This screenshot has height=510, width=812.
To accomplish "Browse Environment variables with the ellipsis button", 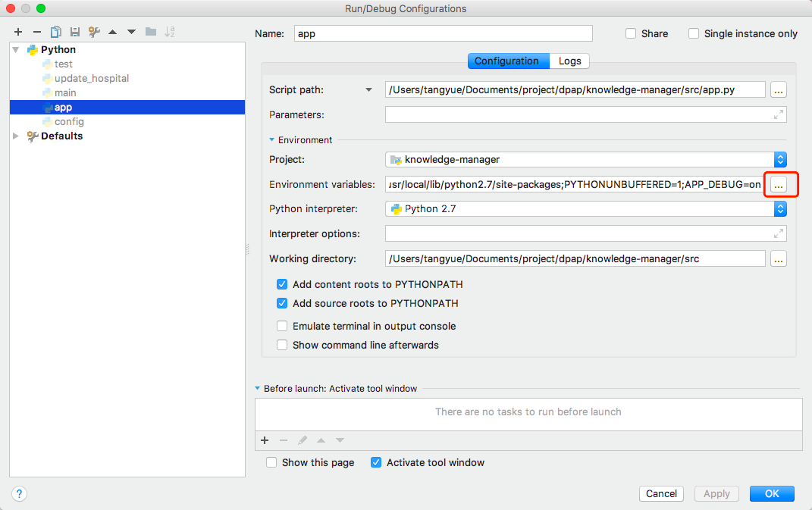I will [780, 184].
